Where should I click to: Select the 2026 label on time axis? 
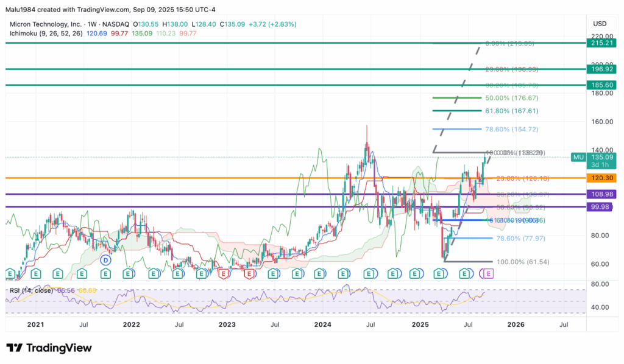516,325
